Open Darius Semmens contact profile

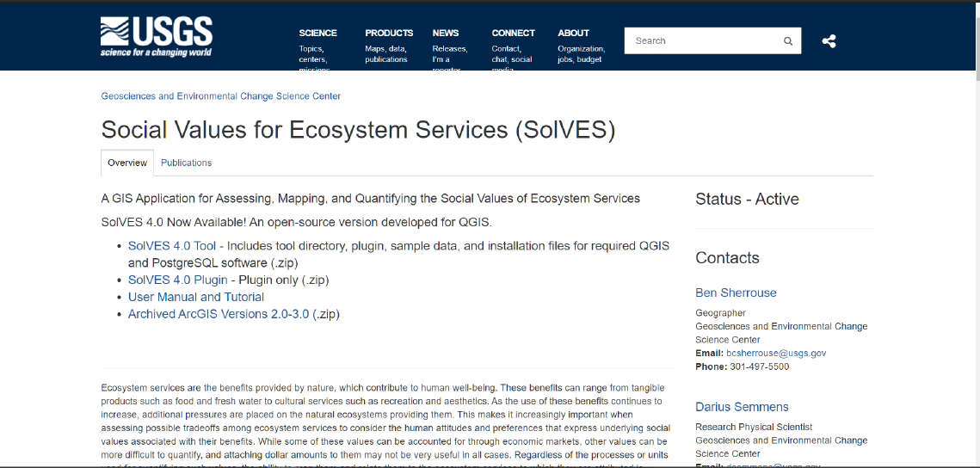pos(742,407)
